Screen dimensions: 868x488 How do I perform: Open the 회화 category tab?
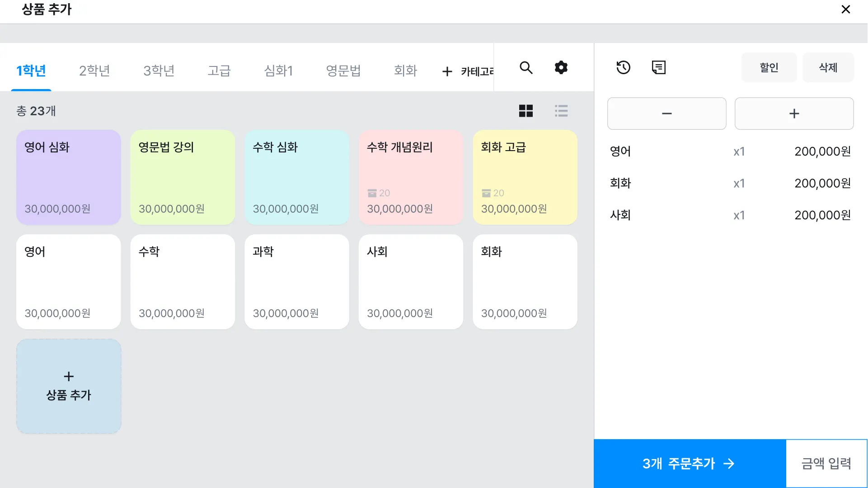tap(405, 71)
